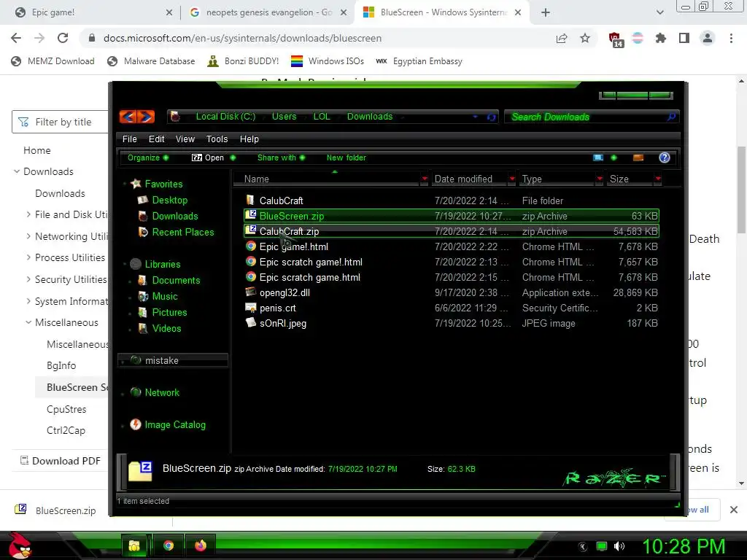Change the explorer view with the view icon
The width and height of the screenshot is (747, 560).
click(598, 157)
